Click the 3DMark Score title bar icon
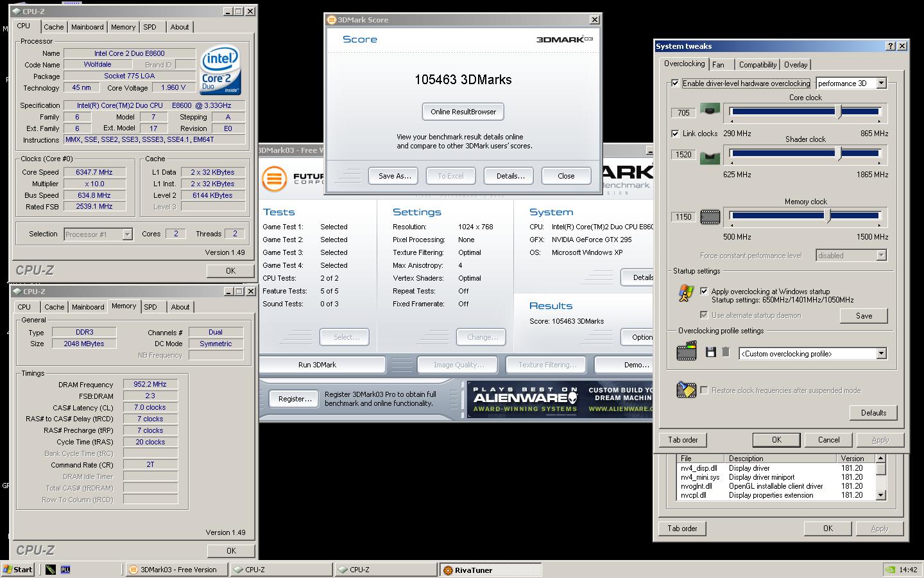This screenshot has width=924, height=578. [332, 20]
